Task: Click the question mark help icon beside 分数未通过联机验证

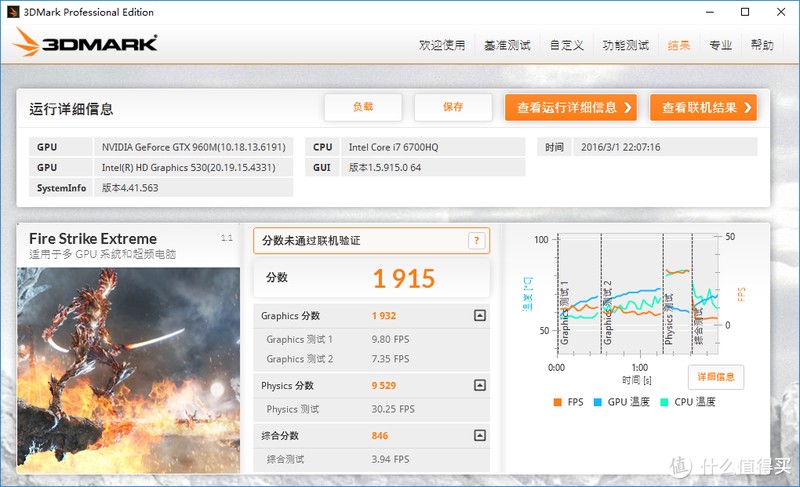Action: 476,241
